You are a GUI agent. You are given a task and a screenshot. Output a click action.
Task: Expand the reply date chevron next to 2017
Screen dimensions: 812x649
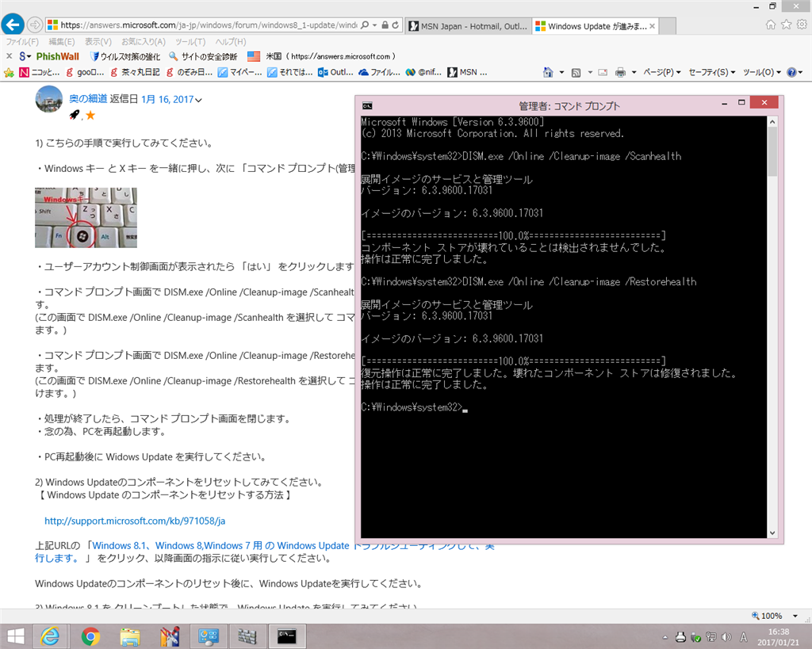(198, 100)
